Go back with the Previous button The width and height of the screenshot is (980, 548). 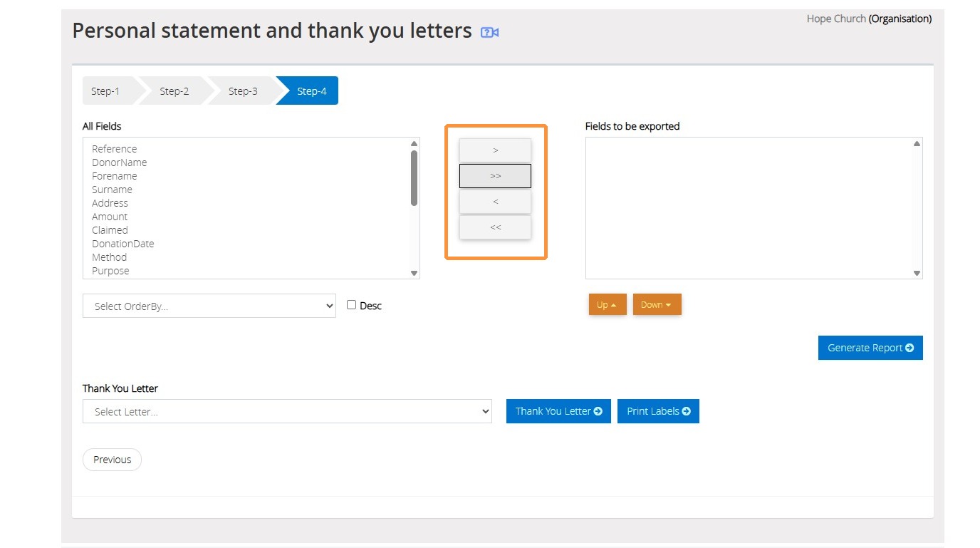[x=112, y=460]
